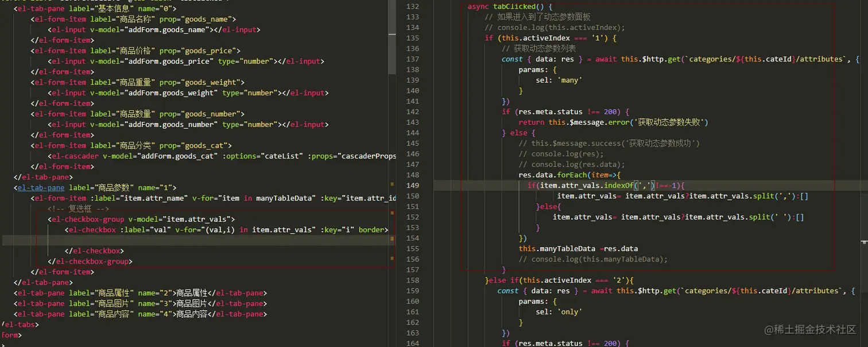This screenshot has height=347, width=868.
Task: Click v-model="addForm.goods_number" input line
Action: tap(188, 125)
